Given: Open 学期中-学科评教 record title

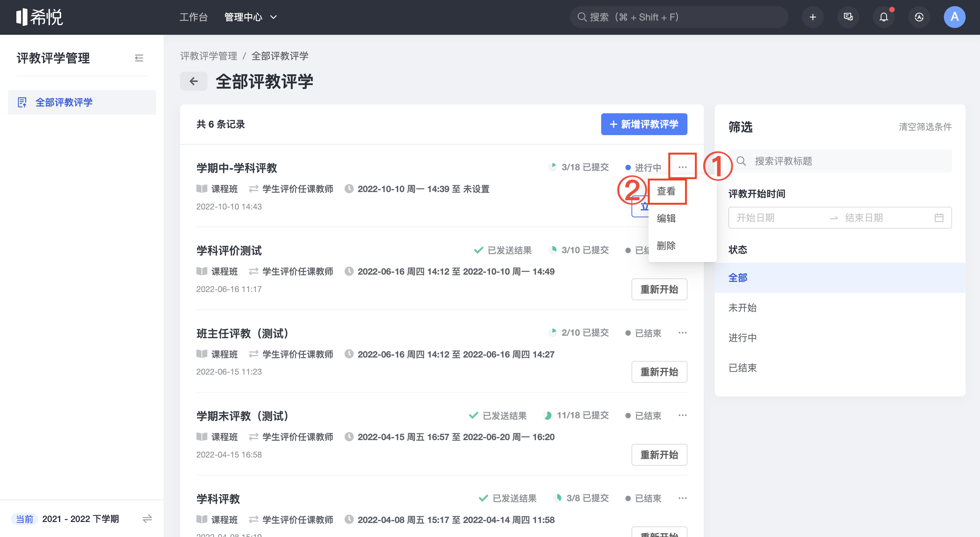Looking at the screenshot, I should tap(237, 168).
